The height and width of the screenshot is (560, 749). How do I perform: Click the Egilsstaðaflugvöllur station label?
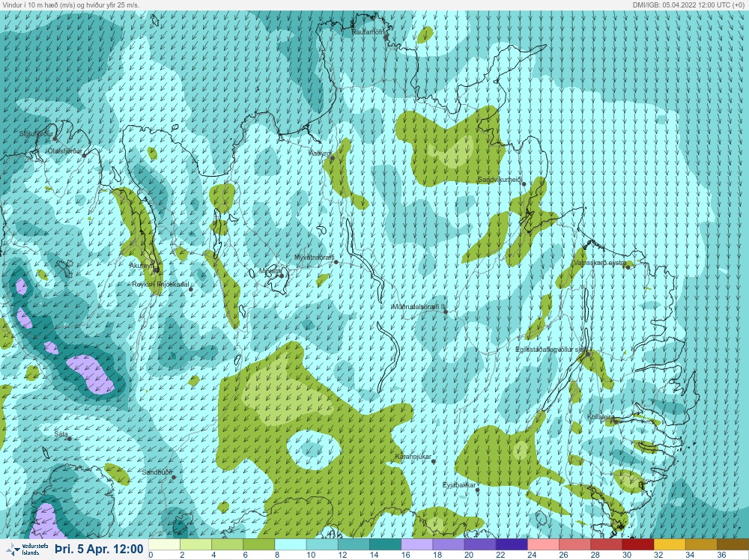pyautogui.click(x=551, y=350)
